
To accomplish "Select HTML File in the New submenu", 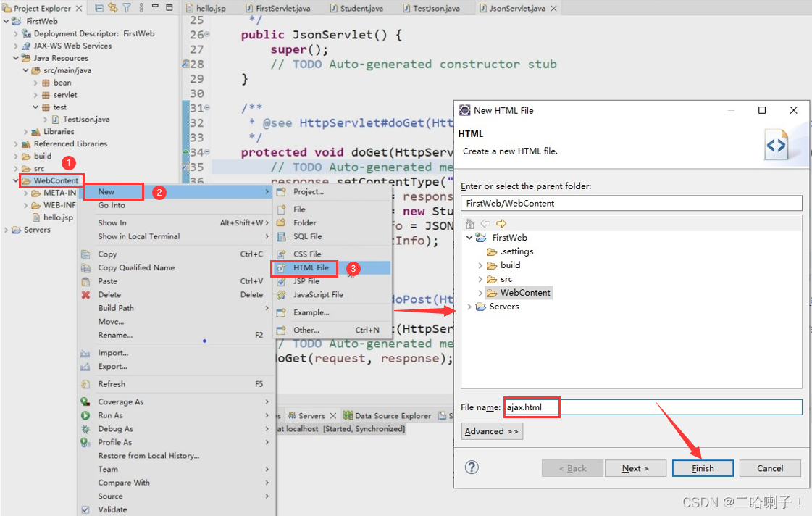I will [332, 268].
